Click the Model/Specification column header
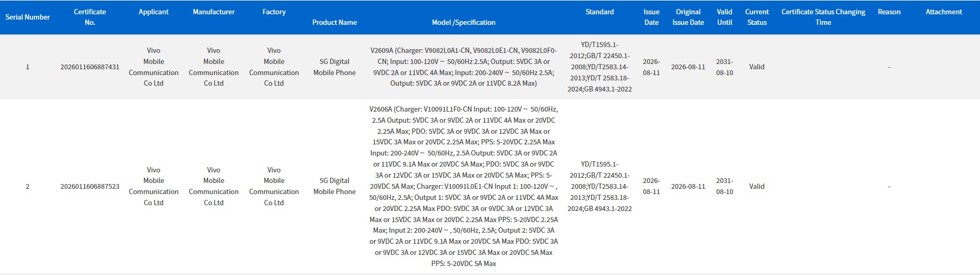The width and height of the screenshot is (980, 275). 464,22
